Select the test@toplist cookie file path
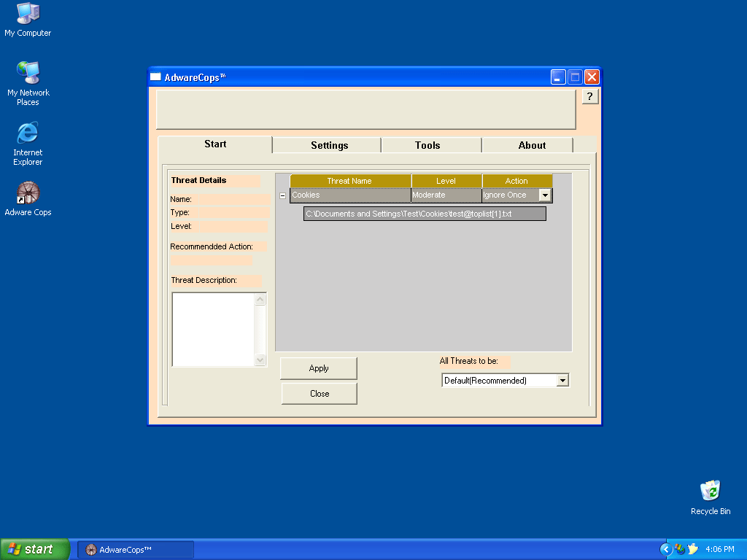The width and height of the screenshot is (747, 560). coord(425,214)
